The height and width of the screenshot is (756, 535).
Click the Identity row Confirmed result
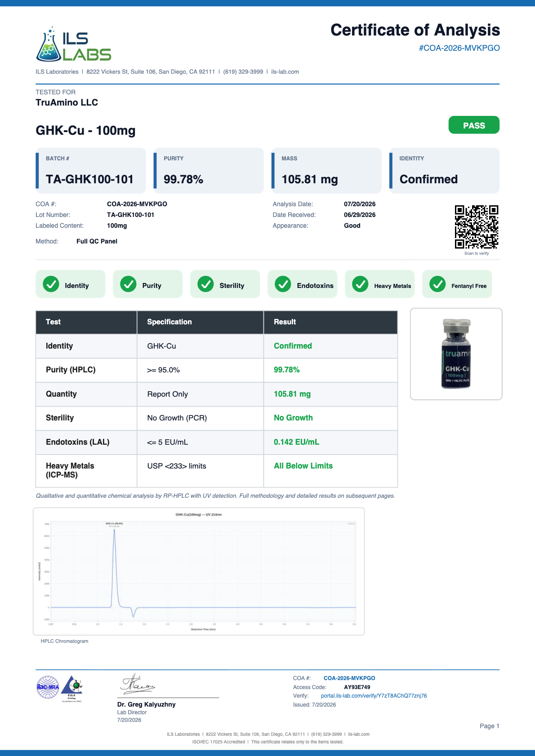coord(293,346)
